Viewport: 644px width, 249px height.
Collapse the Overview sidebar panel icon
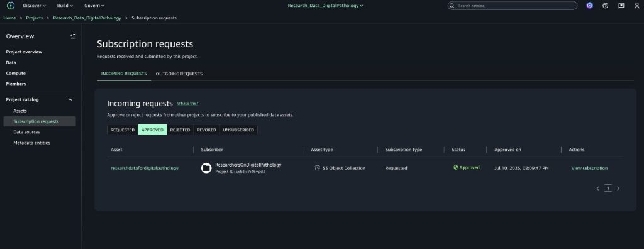coord(73,36)
